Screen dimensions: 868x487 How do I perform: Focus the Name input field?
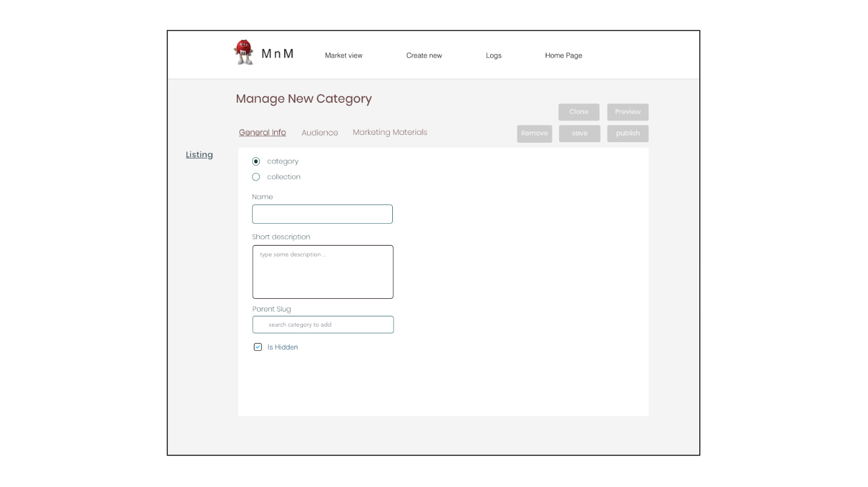point(322,214)
